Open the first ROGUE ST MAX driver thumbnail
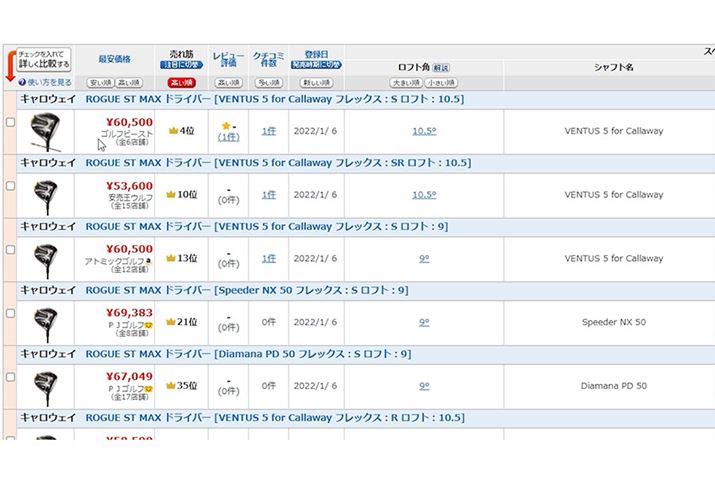The height and width of the screenshot is (477, 715). 46,131
